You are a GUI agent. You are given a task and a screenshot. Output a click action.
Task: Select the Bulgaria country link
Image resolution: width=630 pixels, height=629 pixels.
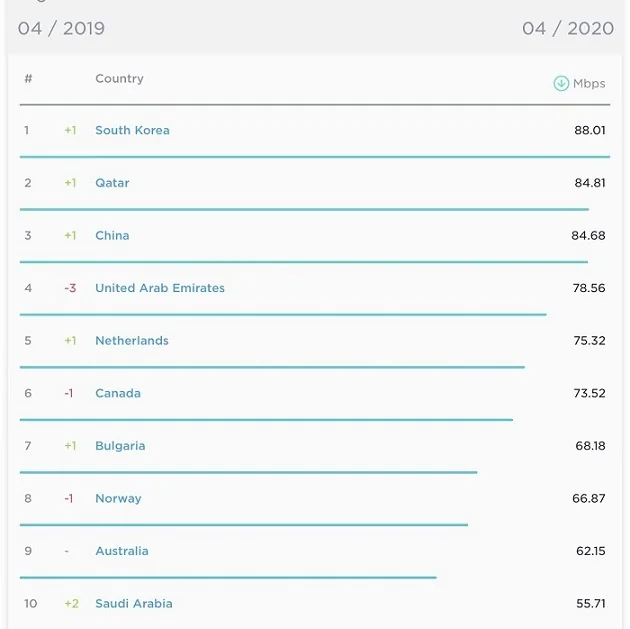coord(120,446)
